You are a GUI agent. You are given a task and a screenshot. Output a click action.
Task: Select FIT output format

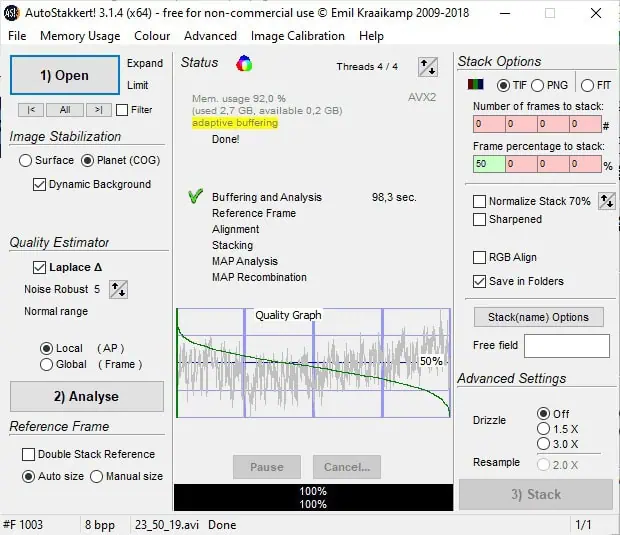pos(588,85)
